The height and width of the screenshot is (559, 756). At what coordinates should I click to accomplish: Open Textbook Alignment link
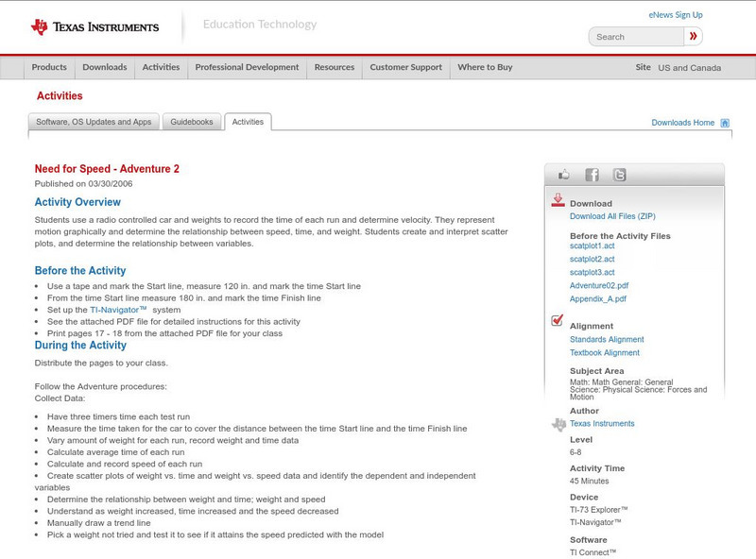tap(605, 352)
